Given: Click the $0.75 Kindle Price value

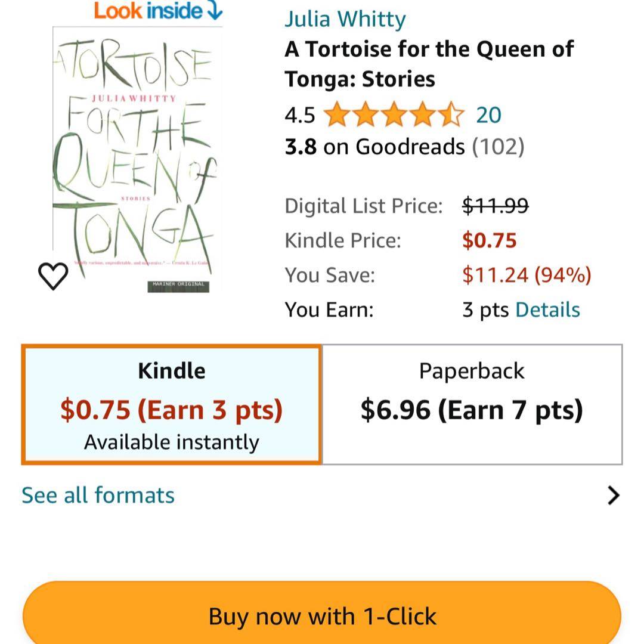Looking at the screenshot, I should click(x=489, y=240).
